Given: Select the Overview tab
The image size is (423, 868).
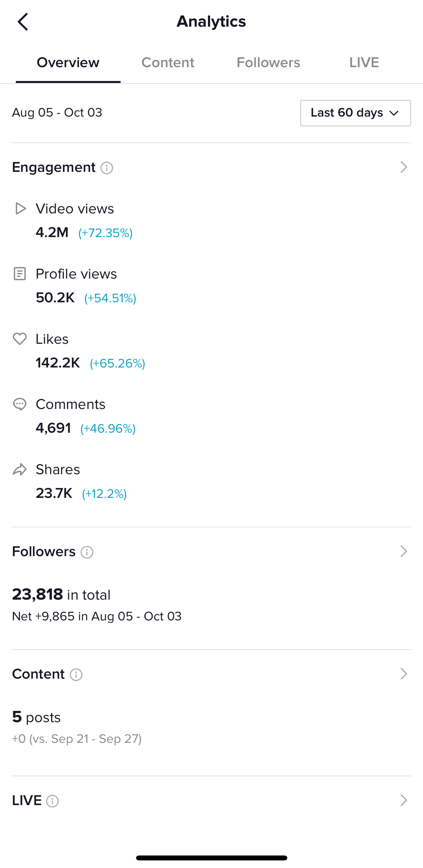Looking at the screenshot, I should 68,63.
